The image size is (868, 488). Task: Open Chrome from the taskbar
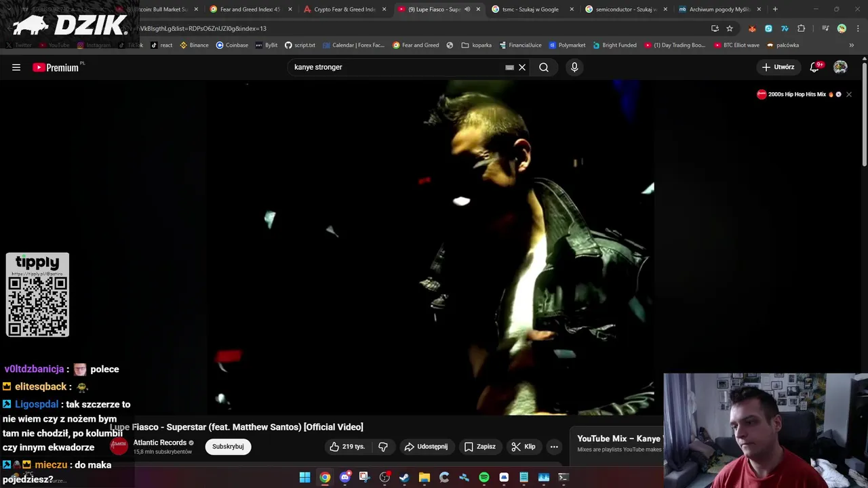point(325,478)
